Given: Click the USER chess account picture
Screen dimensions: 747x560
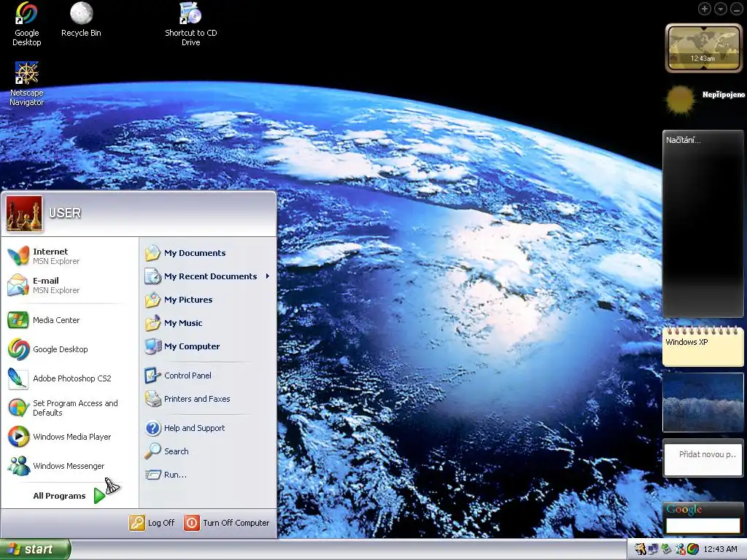Looking at the screenshot, I should (x=24, y=214).
